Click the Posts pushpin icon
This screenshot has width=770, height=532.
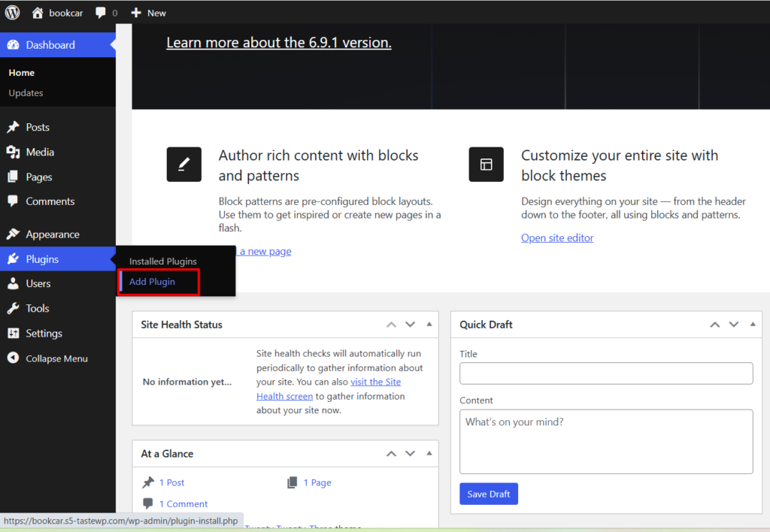click(x=14, y=127)
